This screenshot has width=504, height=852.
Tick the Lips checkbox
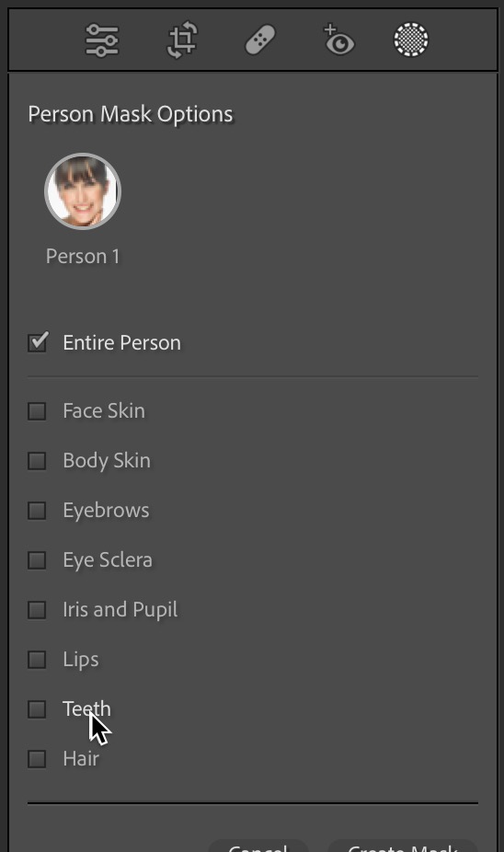tap(37, 660)
